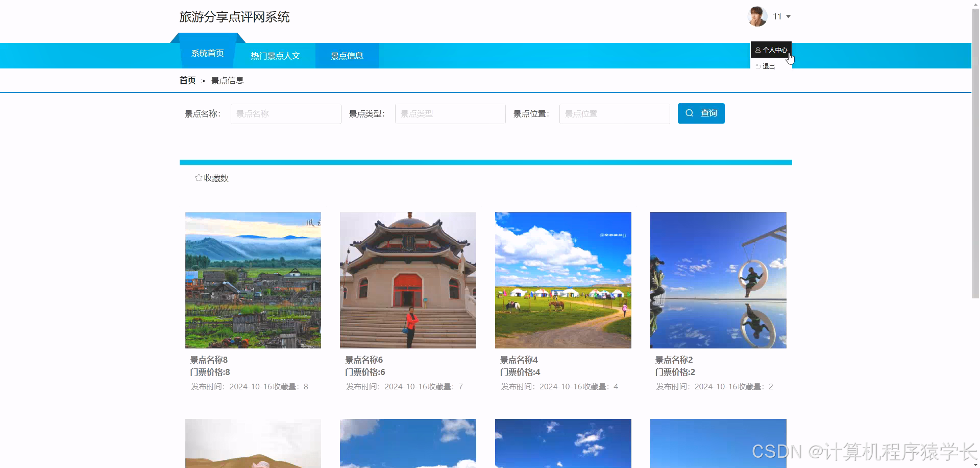Open the dropdown arrow next to username 11
The image size is (980, 468).
pyautogui.click(x=789, y=16)
